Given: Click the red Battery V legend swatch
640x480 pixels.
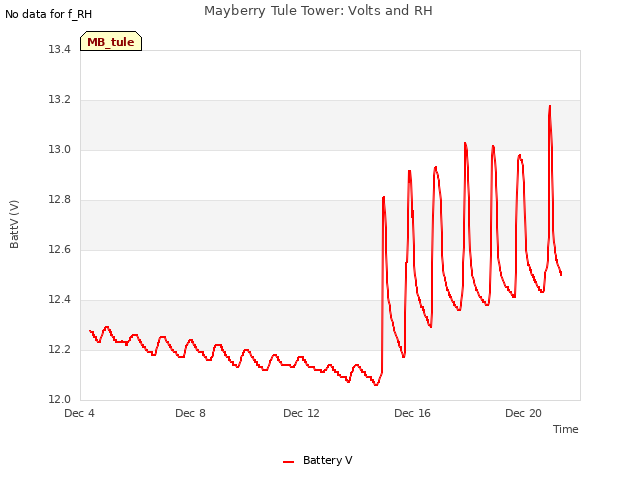Looking at the screenshot, I should [x=289, y=462].
